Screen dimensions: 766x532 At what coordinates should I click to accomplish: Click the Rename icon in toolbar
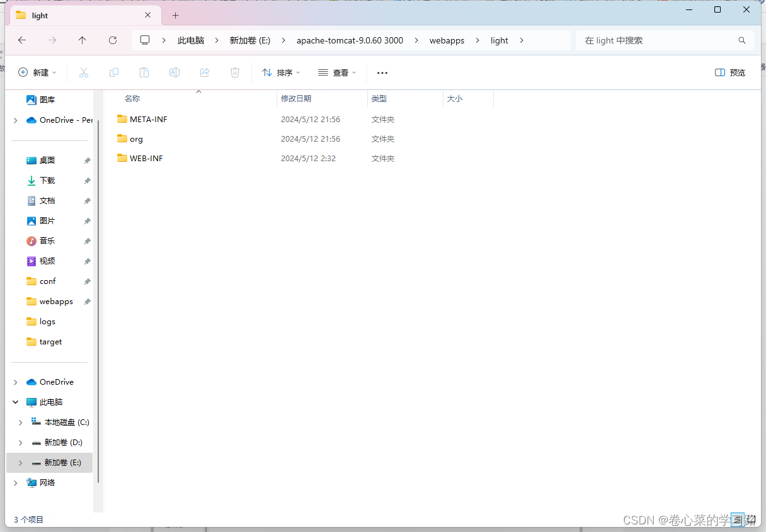click(x=174, y=72)
